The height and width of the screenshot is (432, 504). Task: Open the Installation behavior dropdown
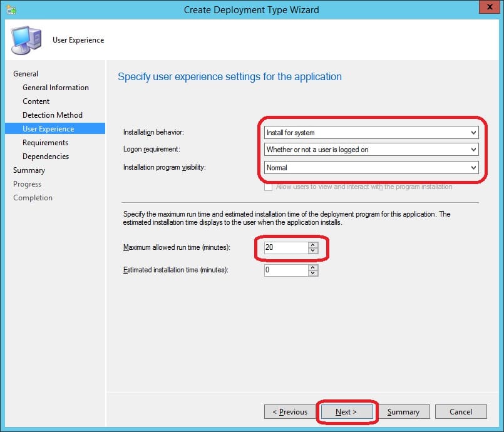pos(371,133)
